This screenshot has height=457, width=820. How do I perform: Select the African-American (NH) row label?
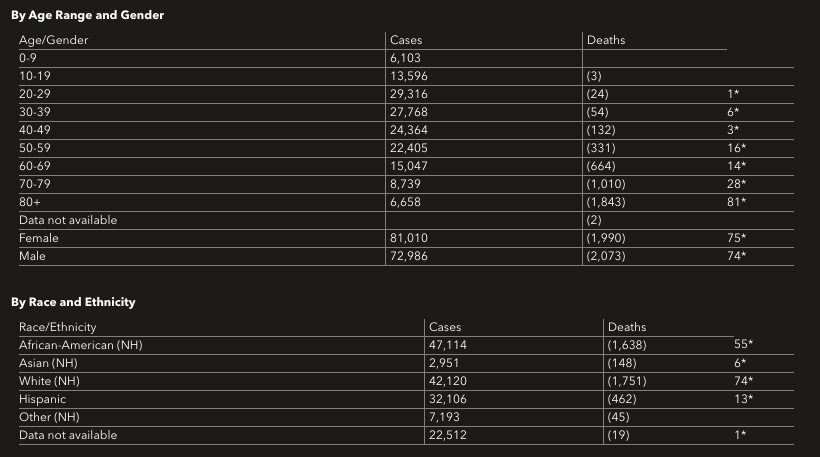81,345
